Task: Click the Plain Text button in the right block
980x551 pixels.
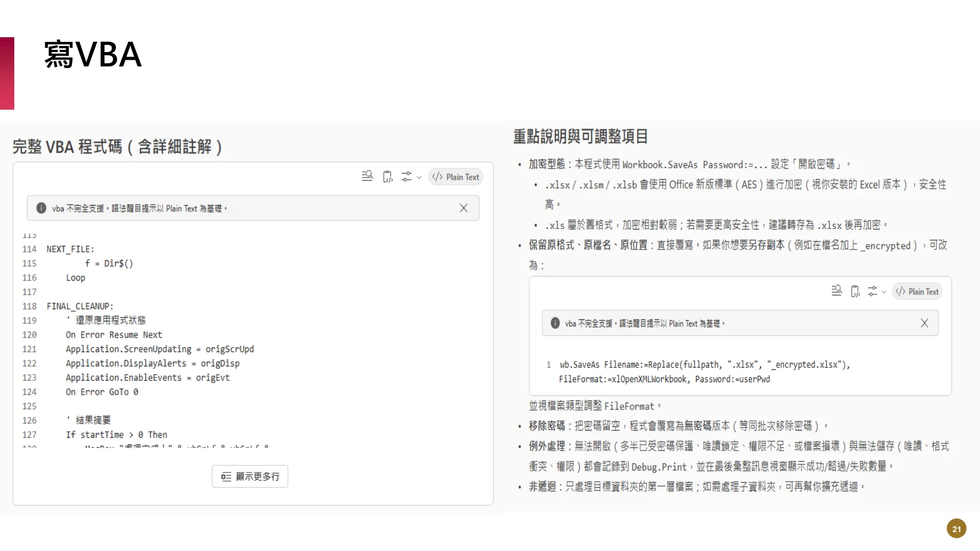Action: click(917, 292)
